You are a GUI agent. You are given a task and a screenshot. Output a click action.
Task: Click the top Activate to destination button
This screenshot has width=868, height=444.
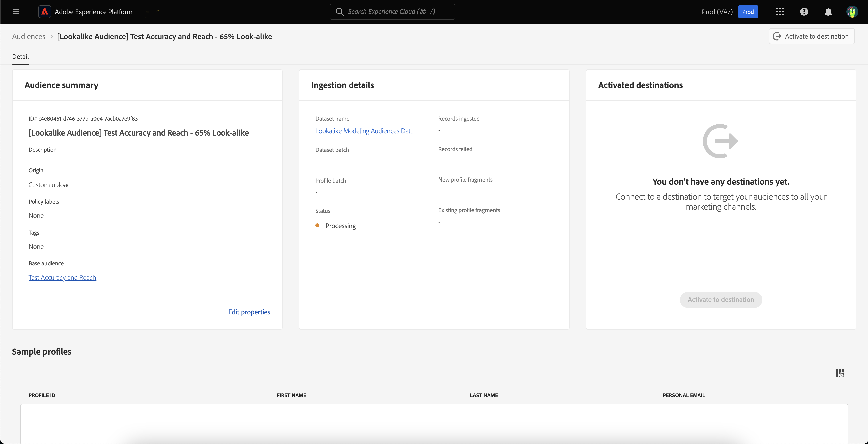click(811, 36)
